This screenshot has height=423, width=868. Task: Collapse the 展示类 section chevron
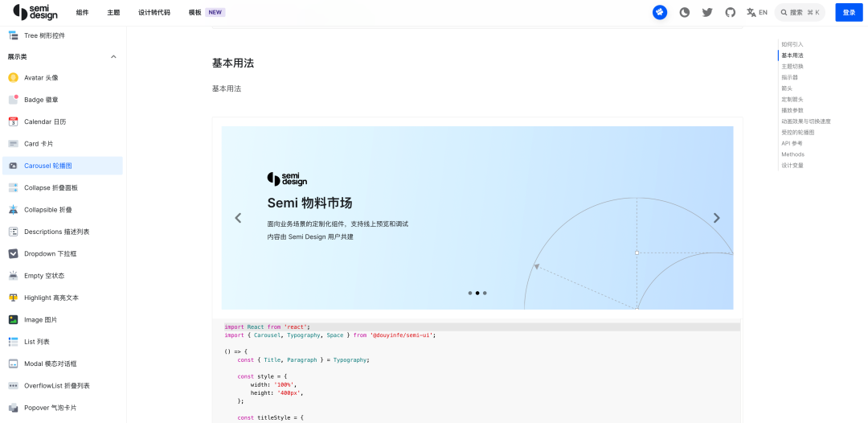[113, 56]
